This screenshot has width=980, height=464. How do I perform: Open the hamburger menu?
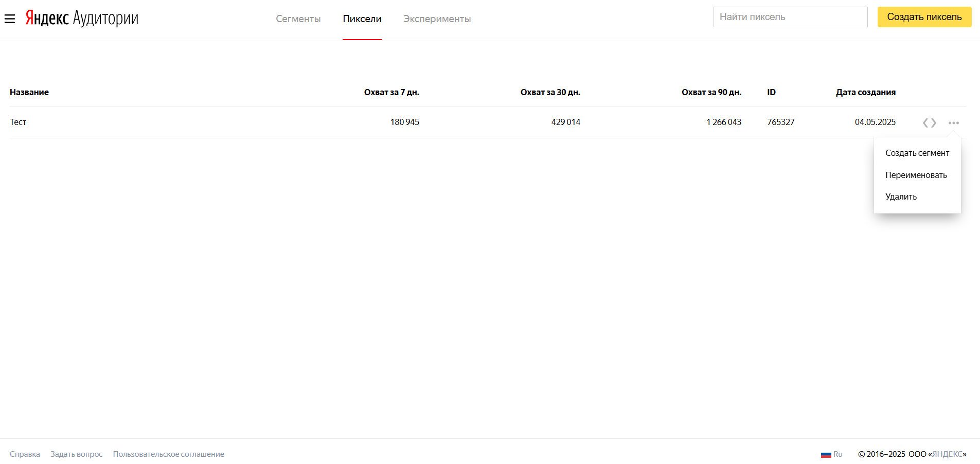pyautogui.click(x=10, y=19)
